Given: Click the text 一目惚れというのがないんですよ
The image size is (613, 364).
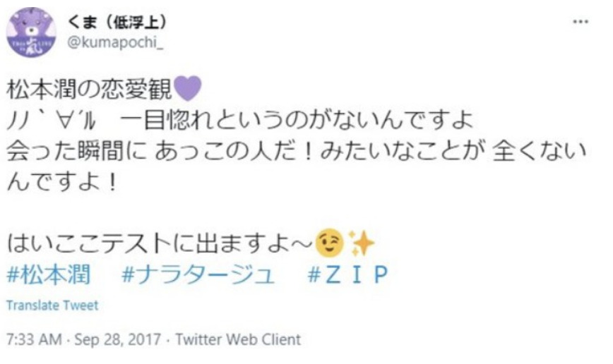Looking at the screenshot, I should pos(297,121).
